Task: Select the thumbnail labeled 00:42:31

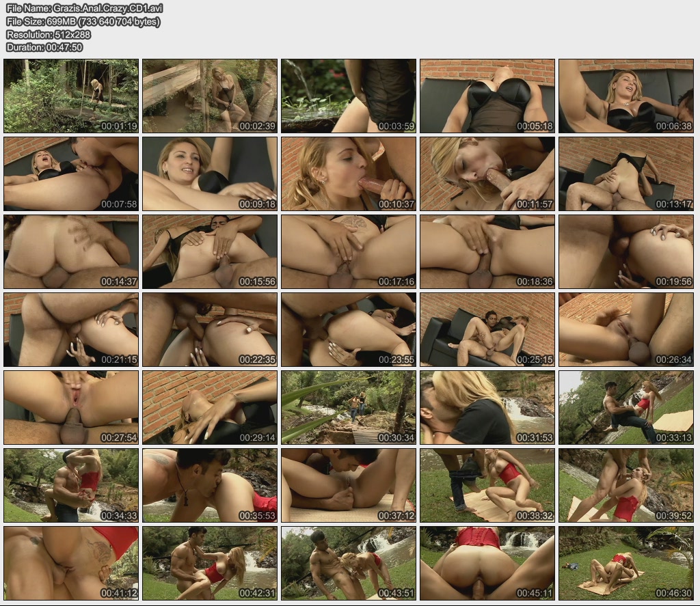Action: pyautogui.click(x=210, y=563)
